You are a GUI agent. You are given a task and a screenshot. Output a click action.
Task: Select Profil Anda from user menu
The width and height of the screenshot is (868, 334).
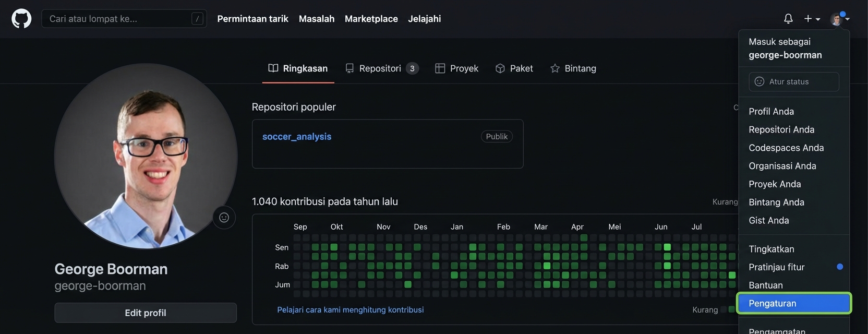794,111
